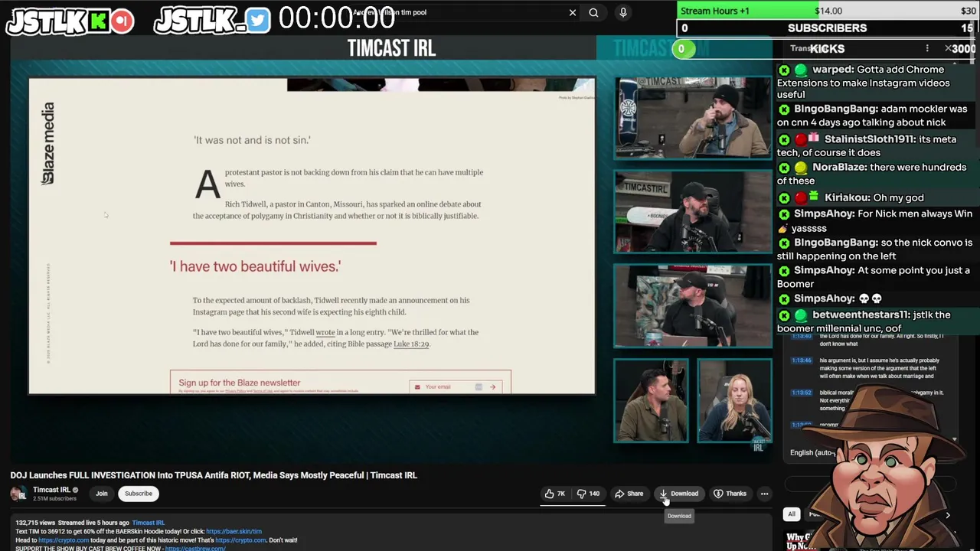Activate voice search microphone icon
Viewport: 980px width, 551px height.
pyautogui.click(x=622, y=12)
